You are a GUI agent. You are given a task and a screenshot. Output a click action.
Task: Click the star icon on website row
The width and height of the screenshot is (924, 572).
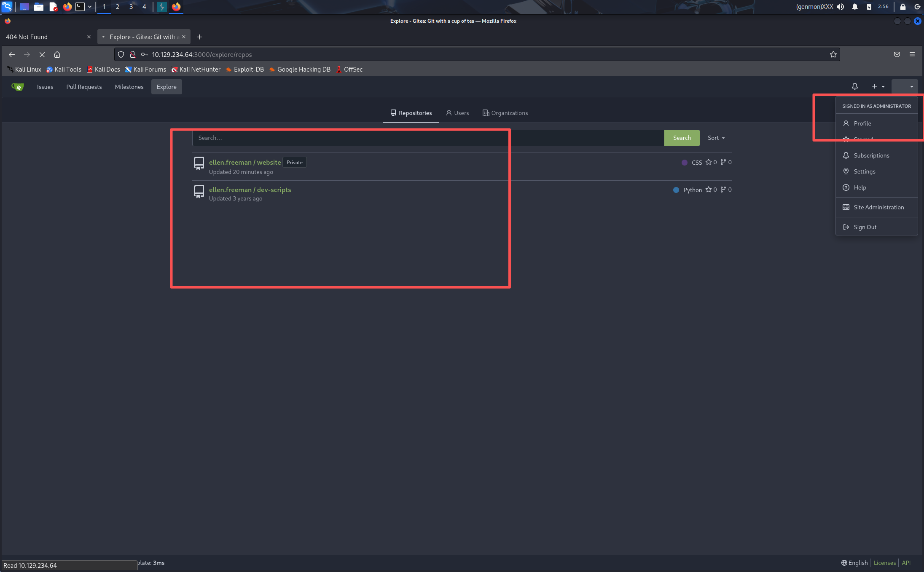click(x=709, y=162)
